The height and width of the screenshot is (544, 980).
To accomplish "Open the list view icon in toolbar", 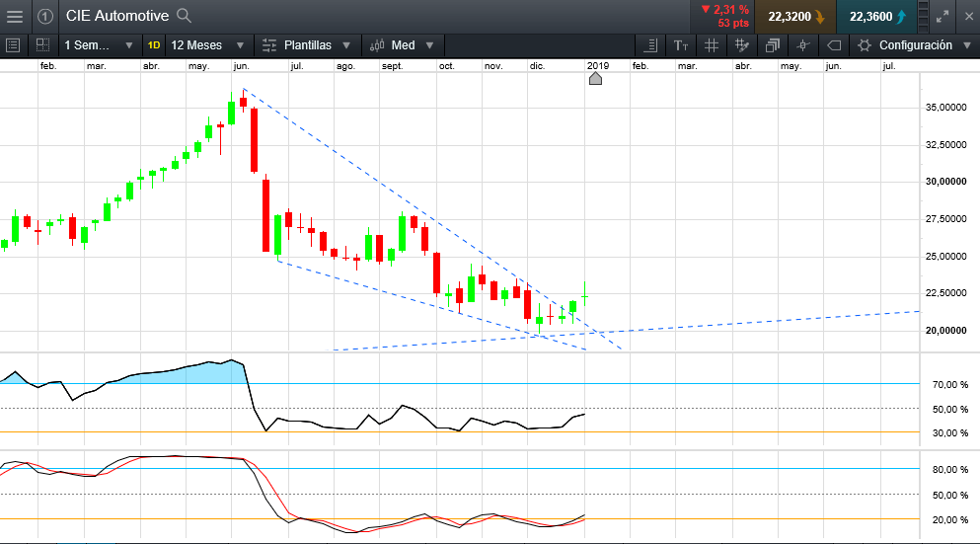I will 13,45.
